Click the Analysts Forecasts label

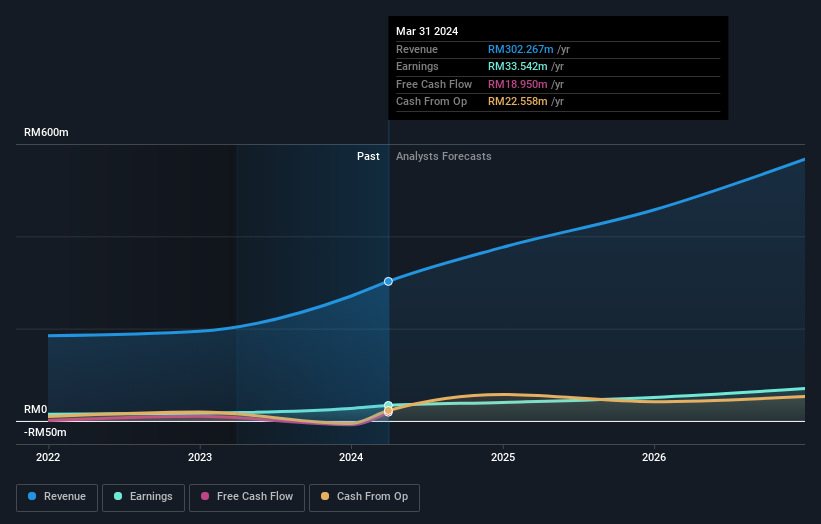point(443,156)
